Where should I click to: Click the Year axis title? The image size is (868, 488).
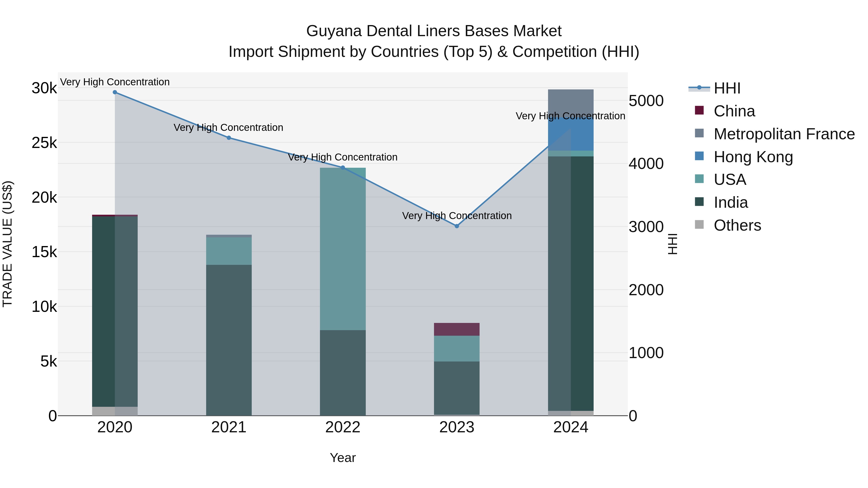343,458
